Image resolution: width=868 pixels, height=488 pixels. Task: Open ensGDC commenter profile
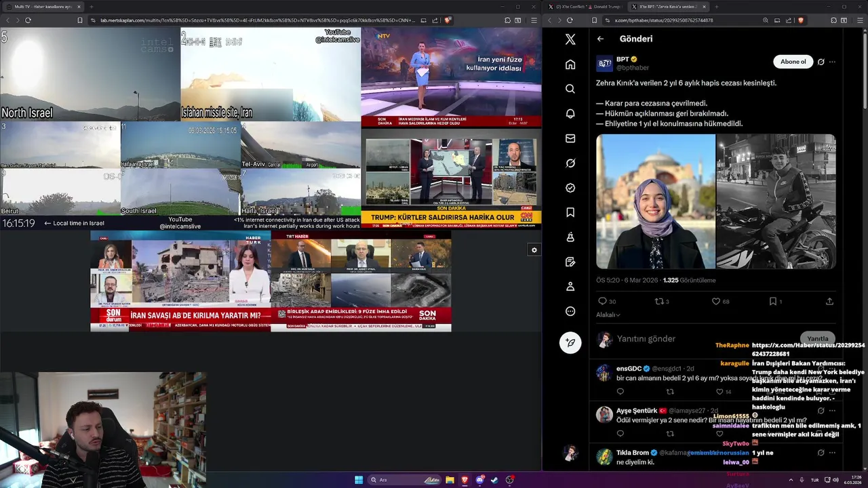tap(629, 368)
